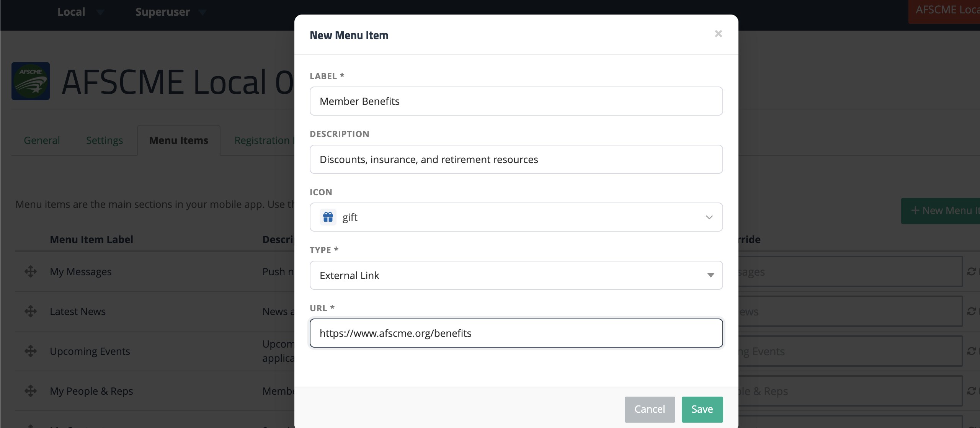Image resolution: width=980 pixels, height=428 pixels.
Task: Click the My People & Reps label
Action: click(91, 391)
